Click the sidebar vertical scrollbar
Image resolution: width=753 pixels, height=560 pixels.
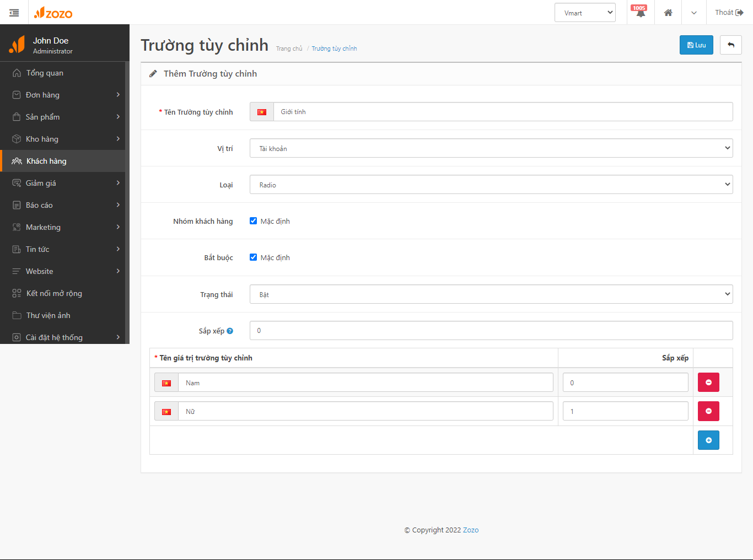pyautogui.click(x=127, y=202)
